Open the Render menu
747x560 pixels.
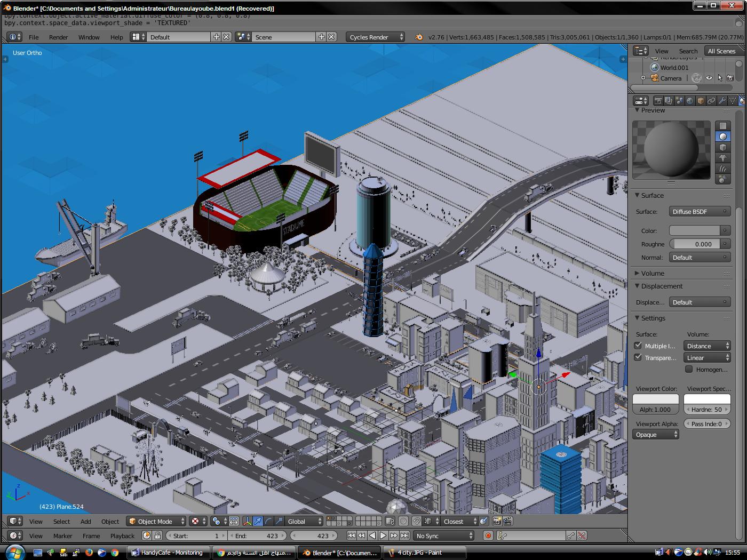(58, 37)
